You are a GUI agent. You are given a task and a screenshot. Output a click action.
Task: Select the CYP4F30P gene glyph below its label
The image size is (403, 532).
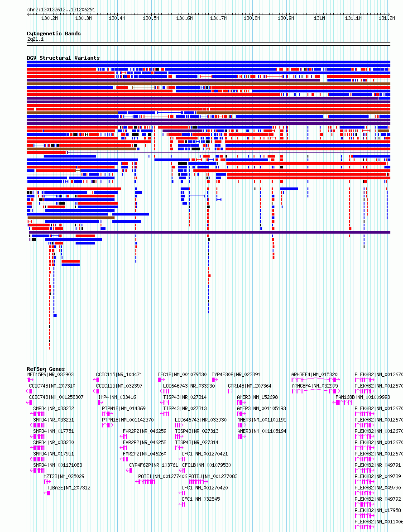coord(215,380)
